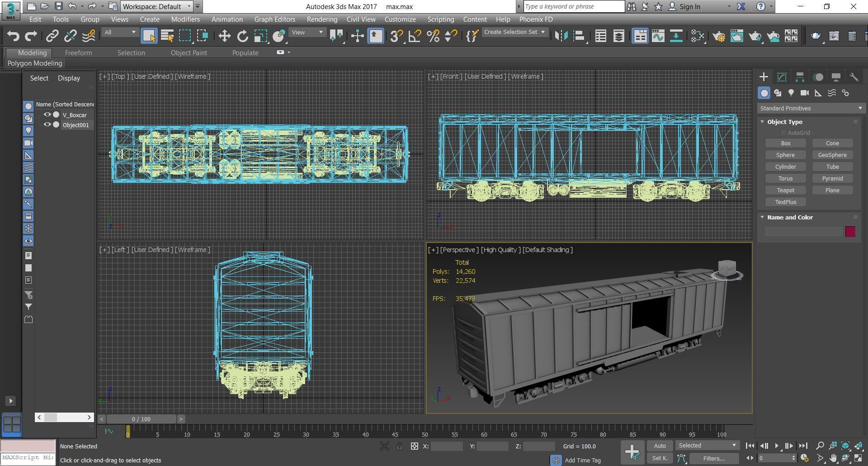Toggle Absolute/Offset transform type-in mode

pos(414,446)
